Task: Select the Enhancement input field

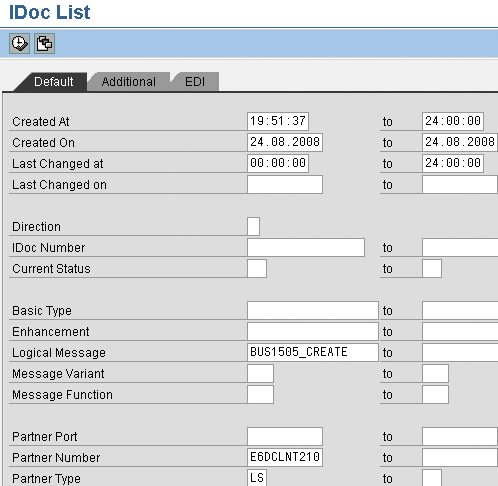Action: click(x=313, y=331)
